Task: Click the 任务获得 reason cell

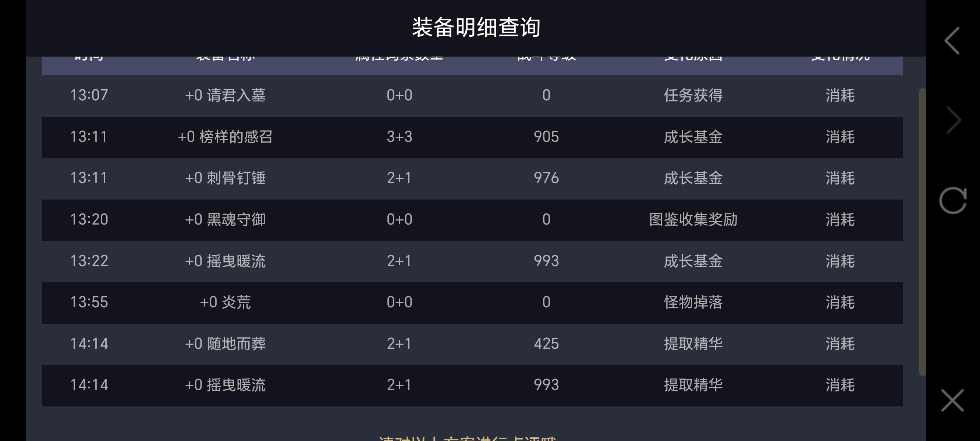Action: 693,96
